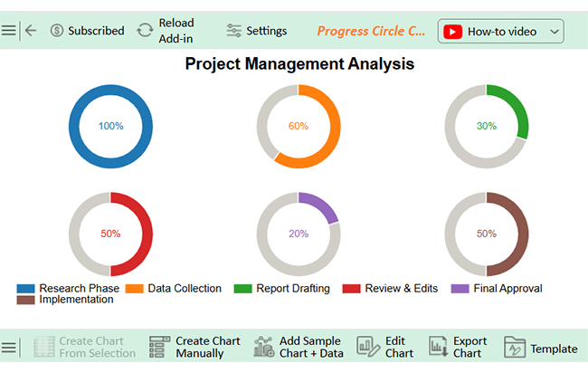Expand the How-to video dropdown
The height and width of the screenshot is (373, 588).
pos(555,32)
